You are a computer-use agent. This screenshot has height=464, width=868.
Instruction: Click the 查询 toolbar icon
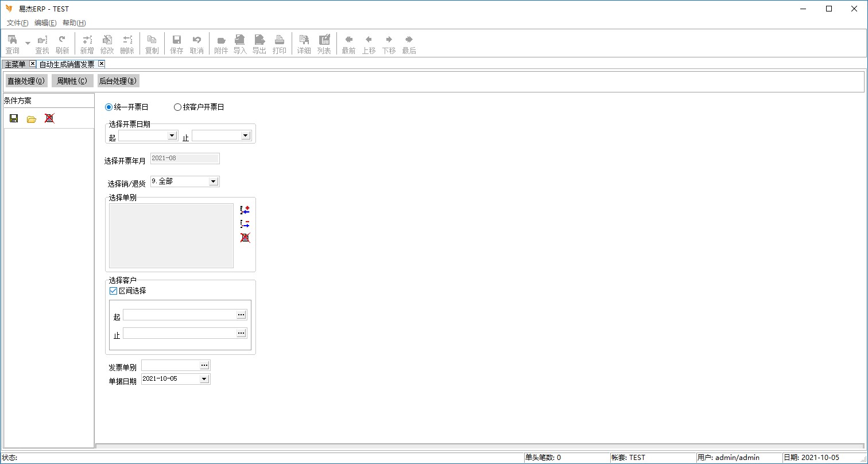12,40
